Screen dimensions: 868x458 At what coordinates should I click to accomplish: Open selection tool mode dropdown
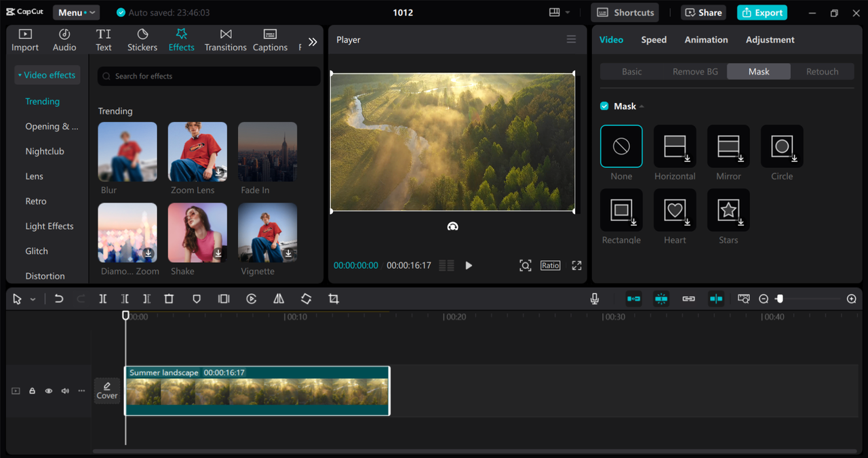click(x=33, y=299)
